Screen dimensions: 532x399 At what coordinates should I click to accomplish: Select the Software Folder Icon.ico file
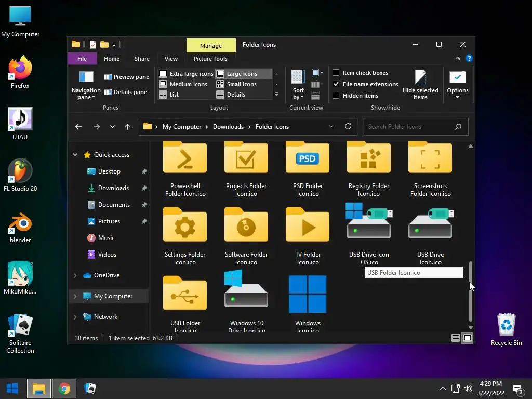(x=246, y=236)
